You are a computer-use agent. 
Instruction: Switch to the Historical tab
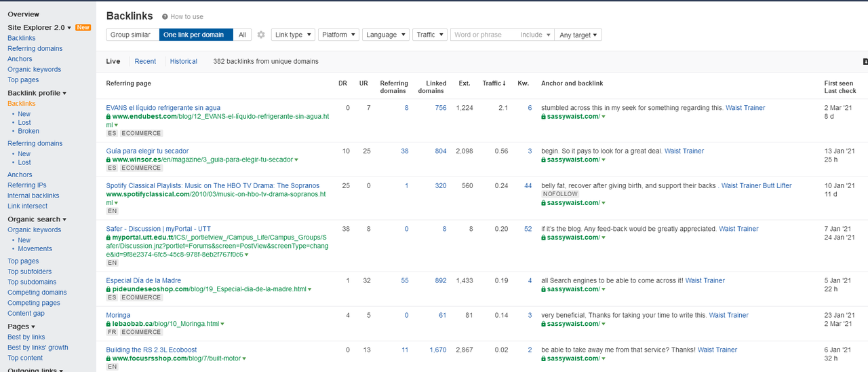pyautogui.click(x=183, y=61)
